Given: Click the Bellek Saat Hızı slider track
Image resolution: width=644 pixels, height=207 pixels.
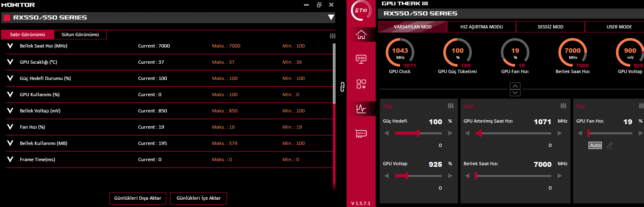Looking at the screenshot, I should tap(513, 176).
